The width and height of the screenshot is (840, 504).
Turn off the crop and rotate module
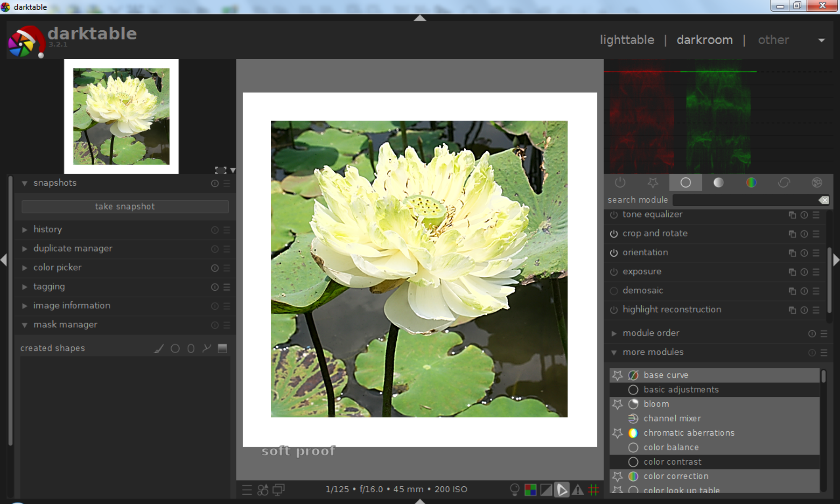(x=614, y=234)
